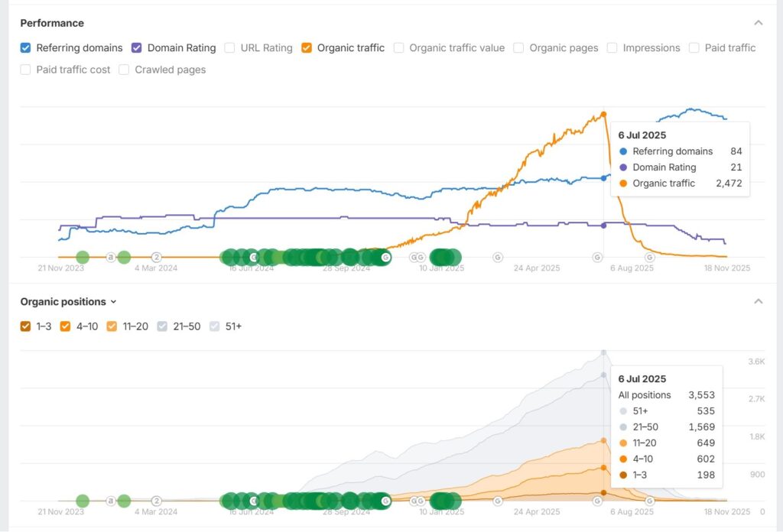This screenshot has width=783, height=532.
Task: Enable the Impressions metric checkbox
Action: [x=612, y=48]
